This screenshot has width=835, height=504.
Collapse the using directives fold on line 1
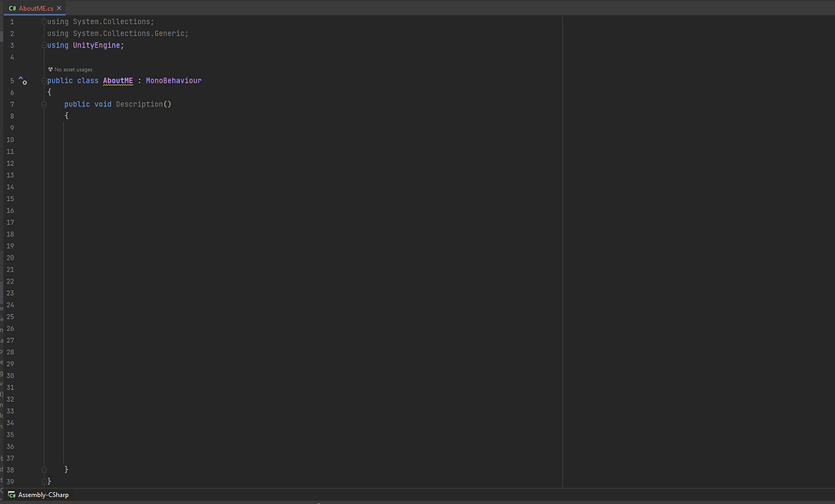(x=44, y=22)
